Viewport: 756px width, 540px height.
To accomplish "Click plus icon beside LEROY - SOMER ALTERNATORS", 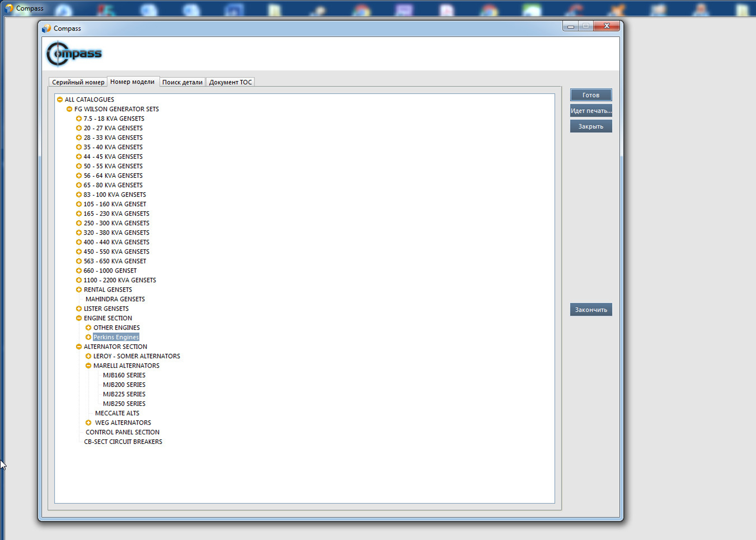I will (x=88, y=356).
